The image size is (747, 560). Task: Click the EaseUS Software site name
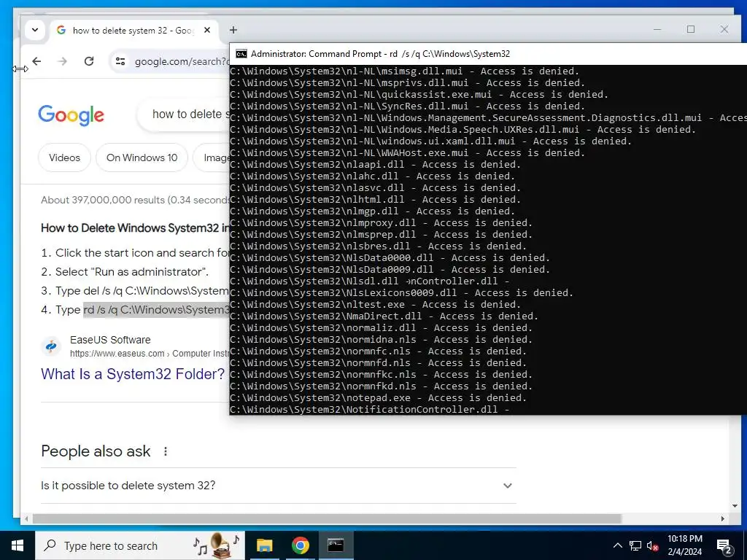click(x=110, y=340)
